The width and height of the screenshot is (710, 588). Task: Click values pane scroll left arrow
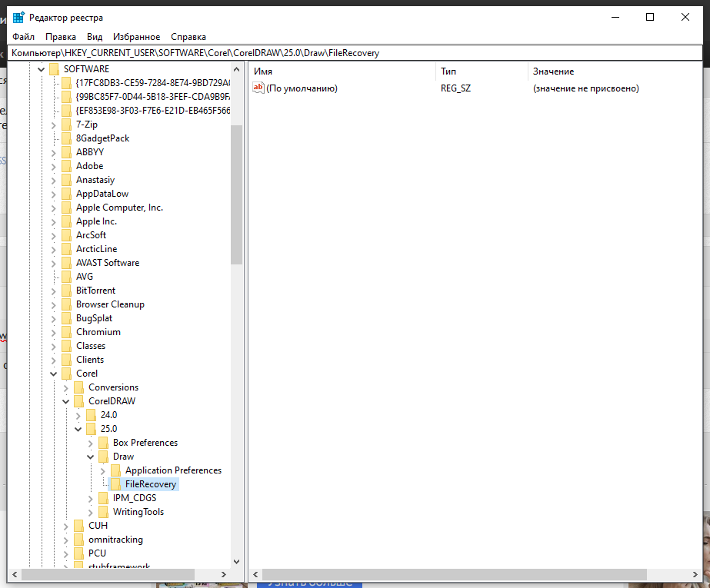(255, 574)
